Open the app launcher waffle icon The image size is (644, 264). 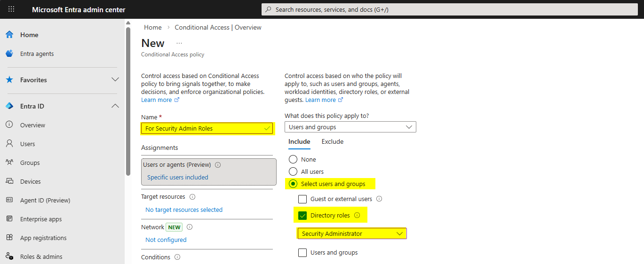click(11, 9)
